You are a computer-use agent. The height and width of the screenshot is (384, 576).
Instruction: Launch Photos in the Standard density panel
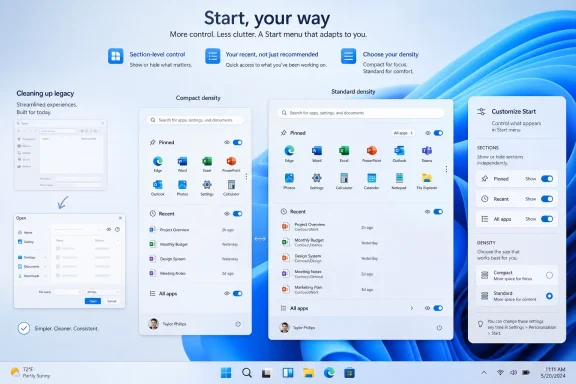(289, 178)
